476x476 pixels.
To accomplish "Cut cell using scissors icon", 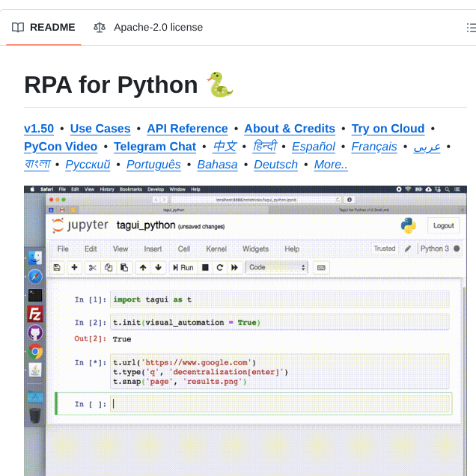I will (x=93, y=267).
